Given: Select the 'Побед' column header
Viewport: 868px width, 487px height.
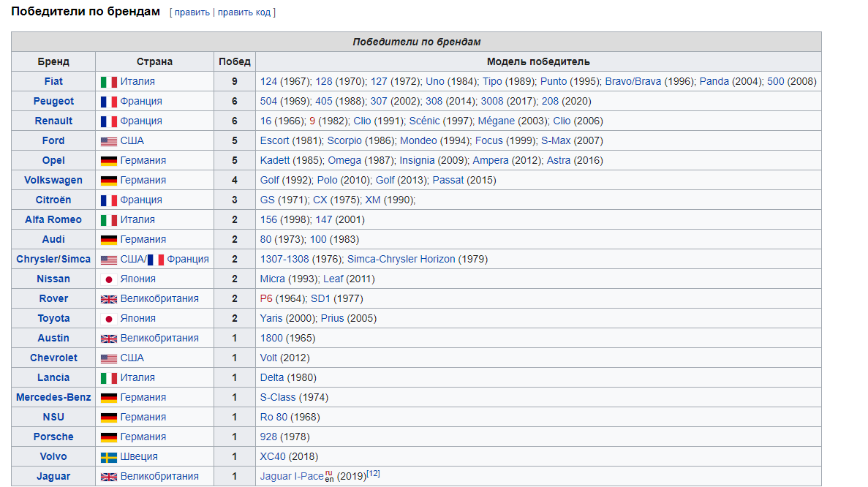Looking at the screenshot, I should (235, 61).
